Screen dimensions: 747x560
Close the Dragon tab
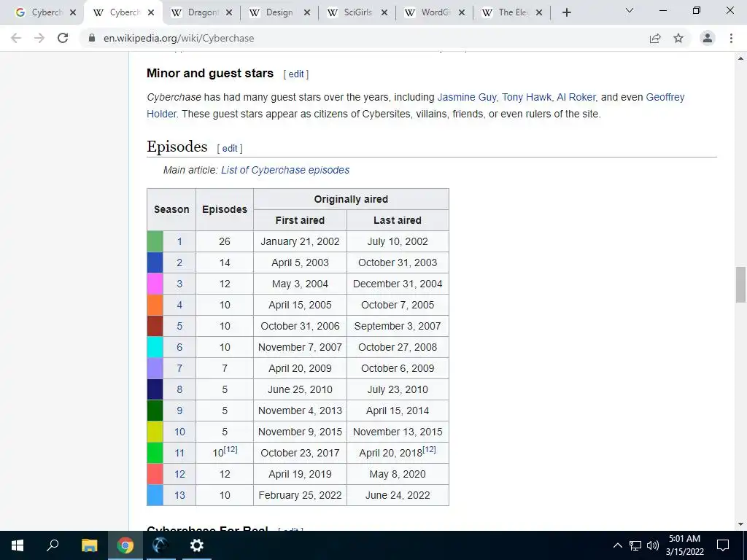click(229, 13)
